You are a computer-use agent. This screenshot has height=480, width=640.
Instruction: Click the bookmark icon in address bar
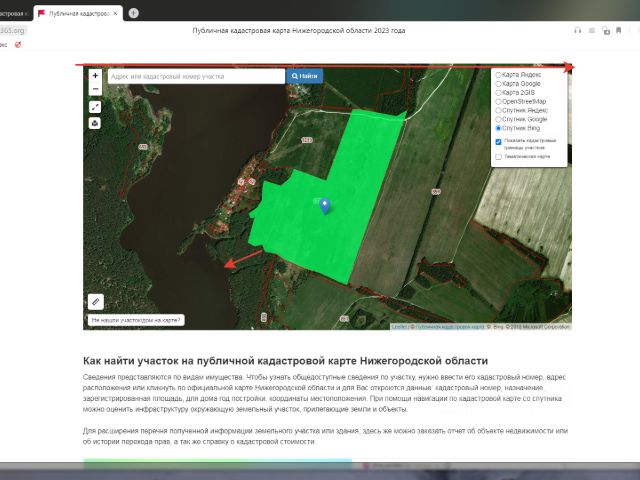(619, 31)
